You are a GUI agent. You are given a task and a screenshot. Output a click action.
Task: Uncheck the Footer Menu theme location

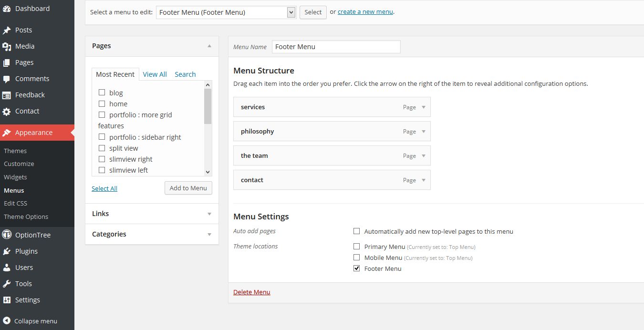tap(356, 268)
